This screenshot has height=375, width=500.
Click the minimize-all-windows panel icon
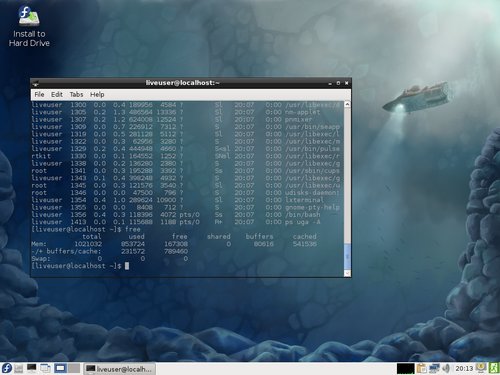click(45, 368)
